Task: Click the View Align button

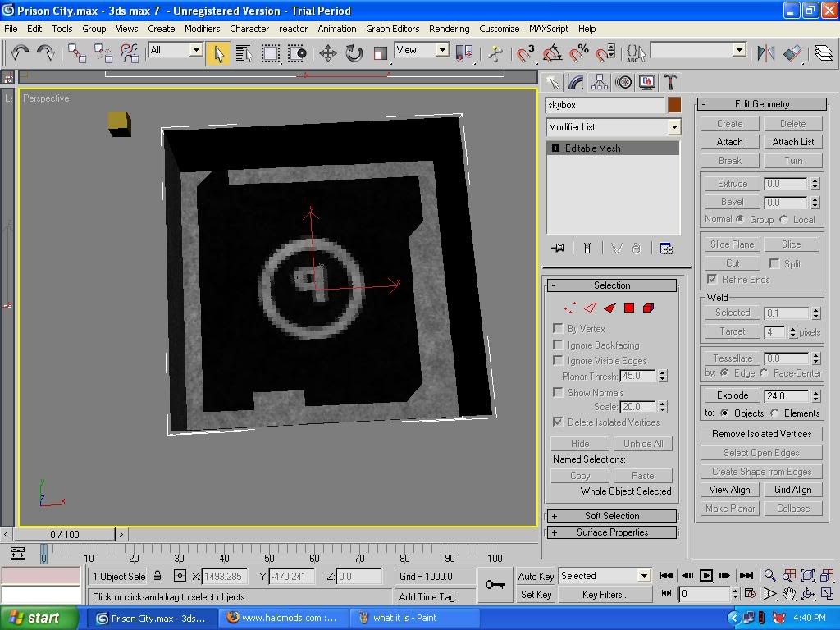Action: click(x=729, y=490)
